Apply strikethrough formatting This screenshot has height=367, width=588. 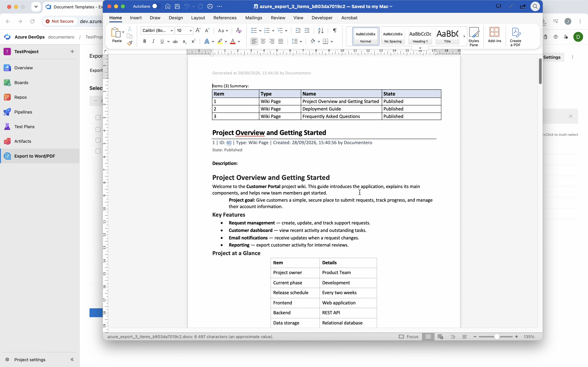[x=175, y=42]
